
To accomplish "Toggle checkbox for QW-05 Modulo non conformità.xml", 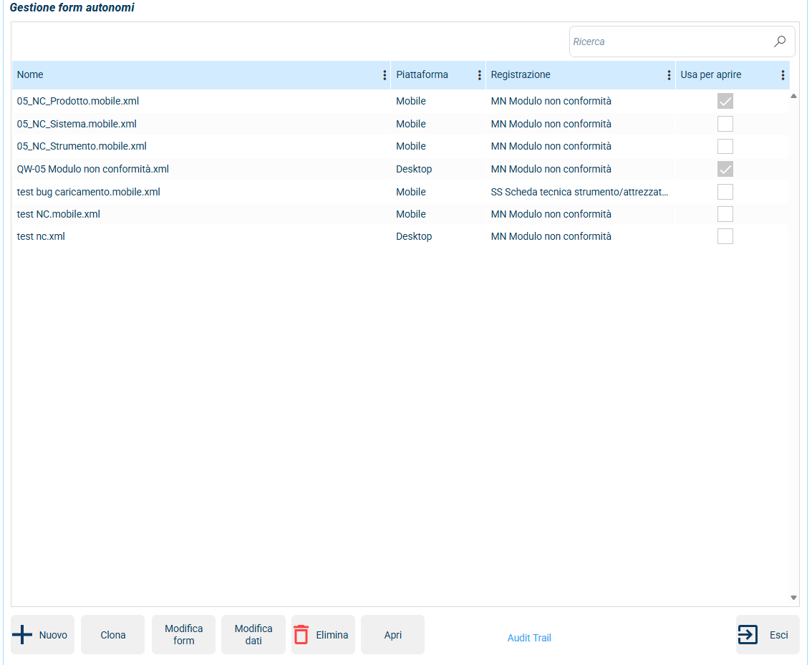I will [725, 169].
